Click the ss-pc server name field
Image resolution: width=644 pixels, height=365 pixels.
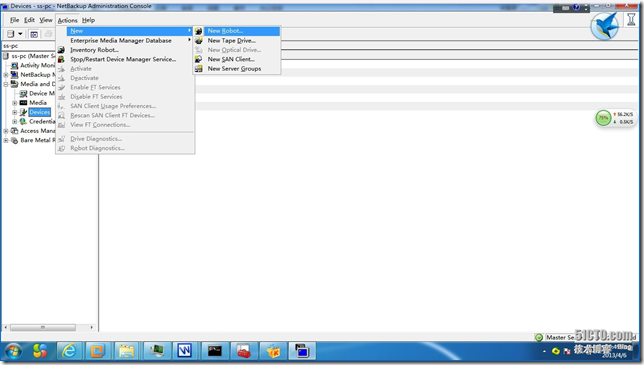29,46
